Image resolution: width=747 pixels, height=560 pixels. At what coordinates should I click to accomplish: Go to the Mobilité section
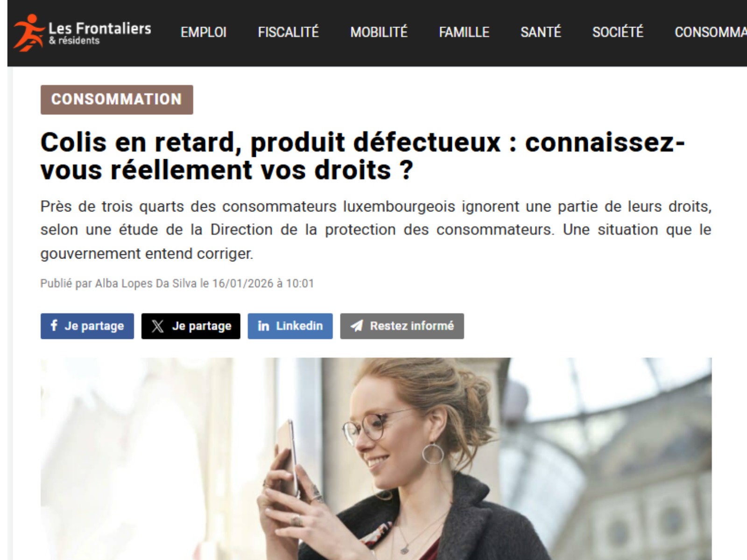[379, 32]
